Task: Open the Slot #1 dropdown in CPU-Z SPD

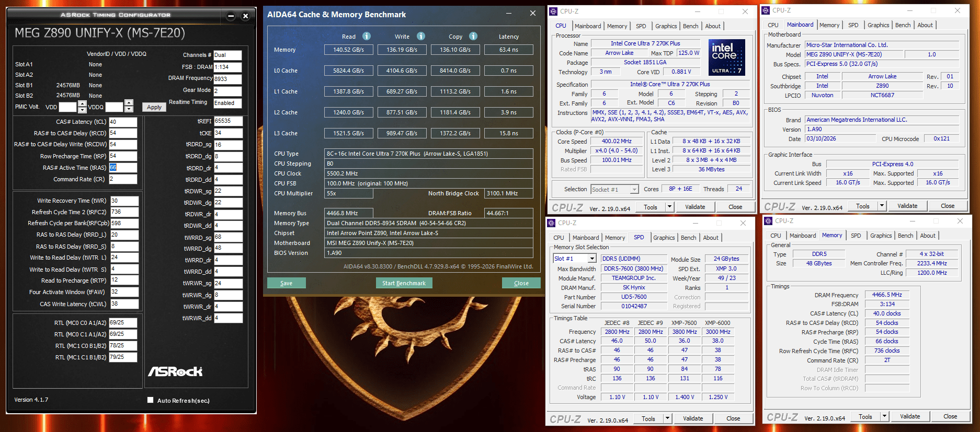Action: tap(592, 259)
